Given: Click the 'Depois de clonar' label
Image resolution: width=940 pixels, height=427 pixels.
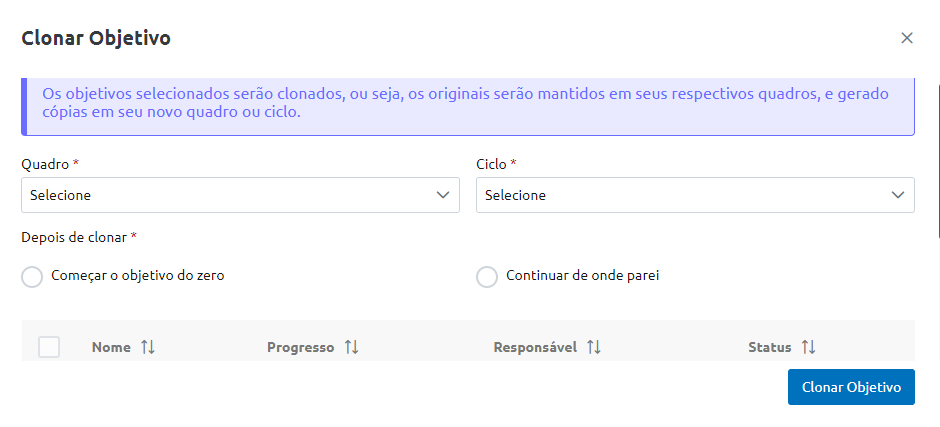Looking at the screenshot, I should (x=74, y=238).
